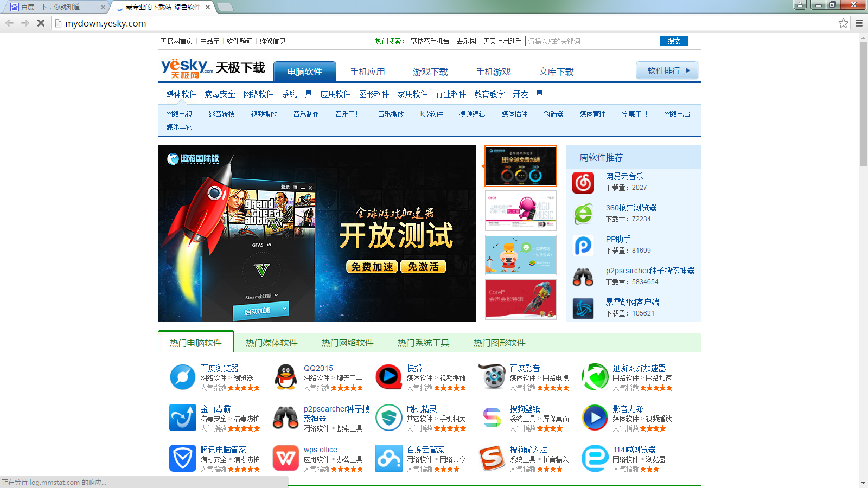Image resolution: width=868 pixels, height=488 pixels.
Task: Click the 快播 player icon
Action: point(389,377)
